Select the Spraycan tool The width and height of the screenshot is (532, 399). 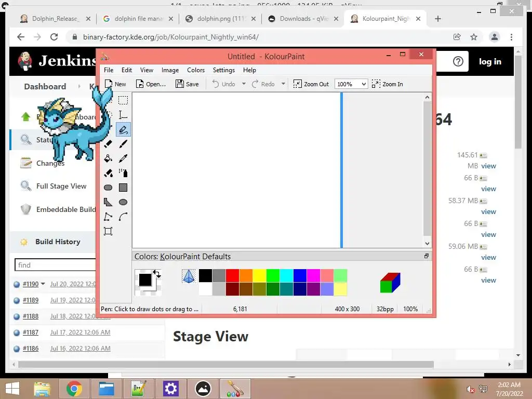pyautogui.click(x=123, y=173)
